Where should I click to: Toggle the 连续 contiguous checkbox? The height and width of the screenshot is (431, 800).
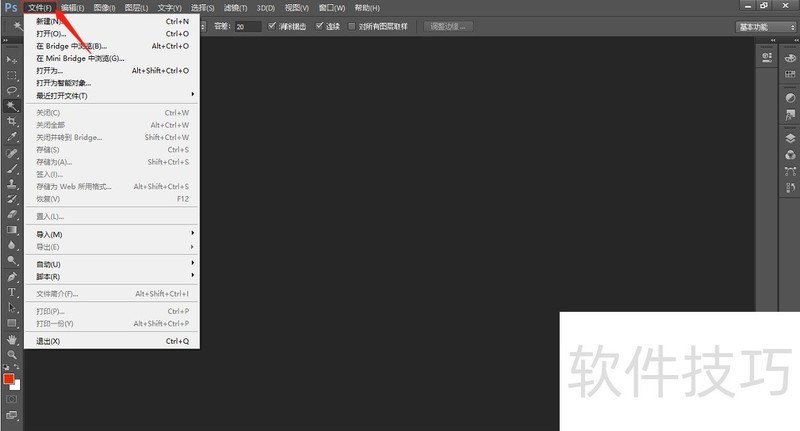[319, 26]
